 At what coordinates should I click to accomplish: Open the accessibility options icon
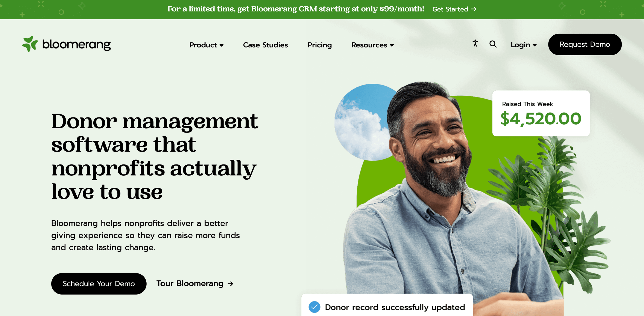475,44
